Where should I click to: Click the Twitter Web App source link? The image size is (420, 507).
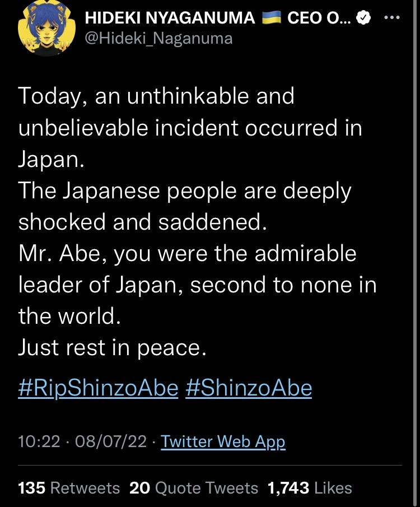(223, 441)
